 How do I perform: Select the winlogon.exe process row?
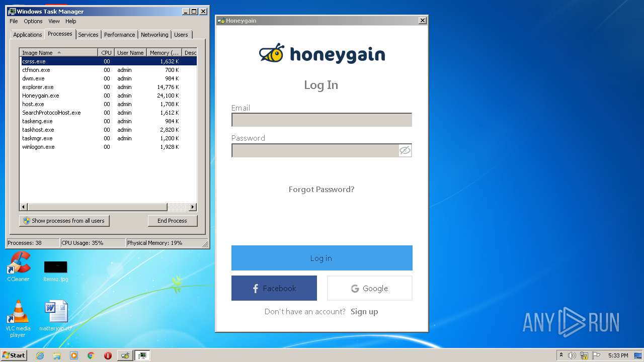click(x=108, y=147)
